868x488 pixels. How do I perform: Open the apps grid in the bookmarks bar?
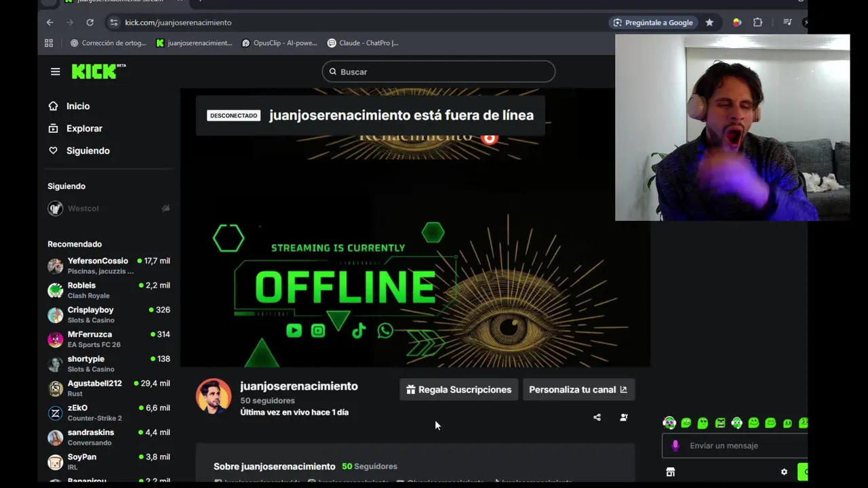[x=49, y=43]
